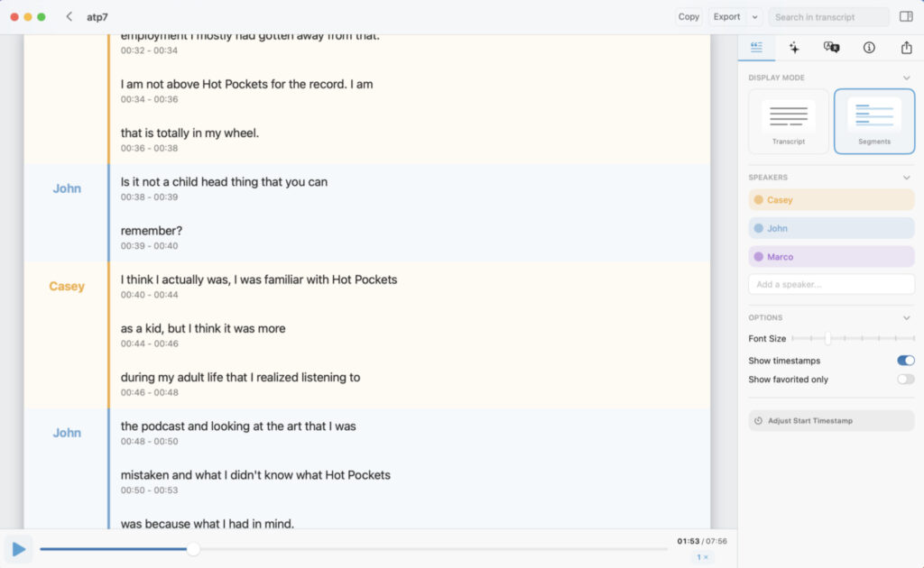This screenshot has width=924, height=568.
Task: Click segment 'that is totally in my wheel.'
Action: 189,133
